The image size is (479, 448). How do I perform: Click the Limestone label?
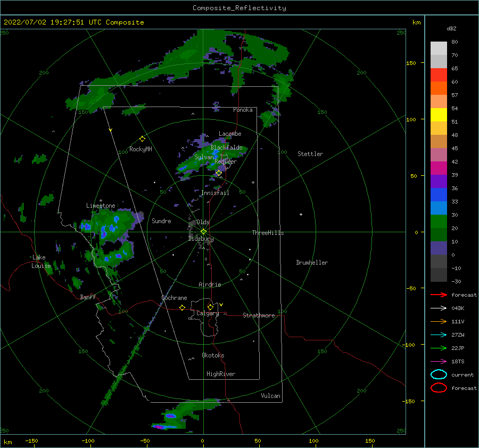tap(101, 206)
